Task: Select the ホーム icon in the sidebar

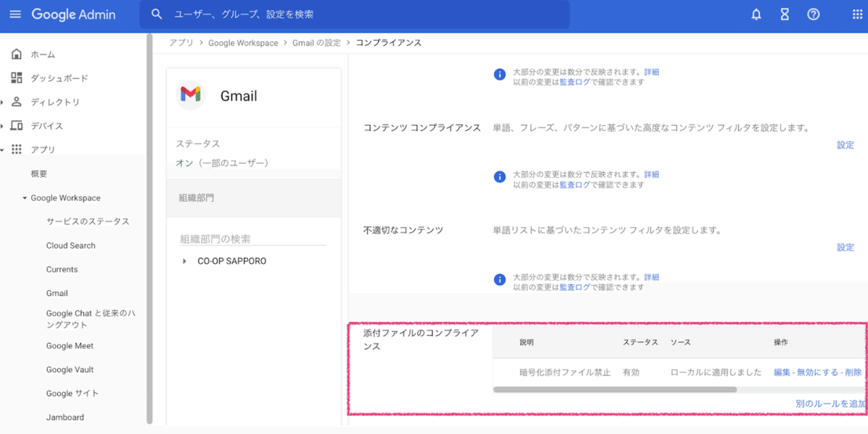Action: tap(15, 53)
